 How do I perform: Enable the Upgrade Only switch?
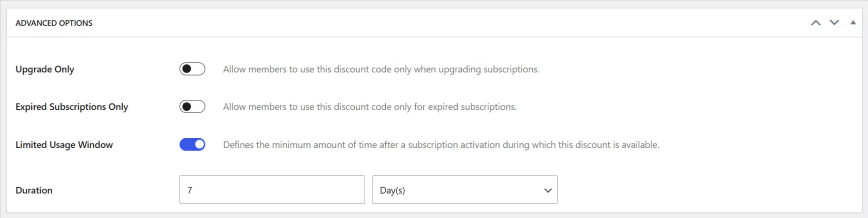coord(192,69)
